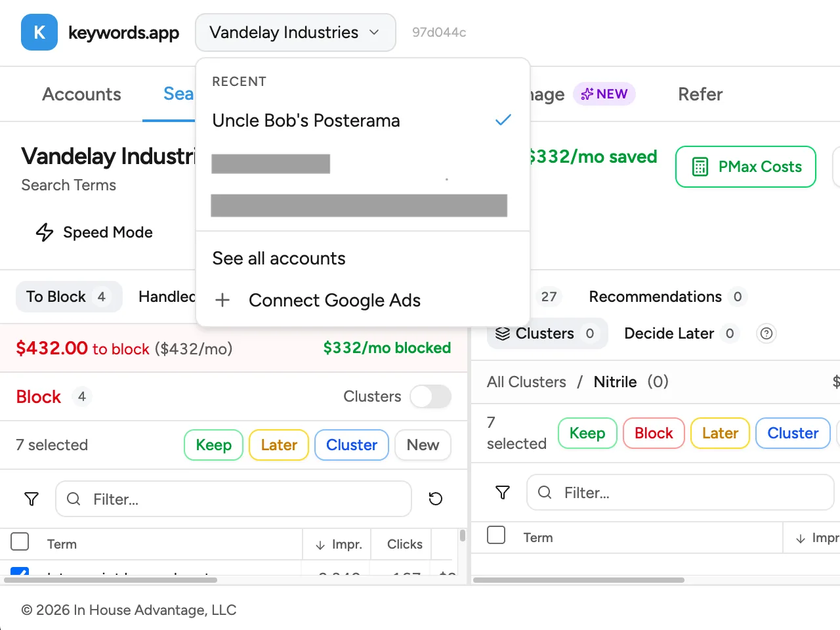Viewport: 840px width, 630px height.
Task: Click the $432.00 to block amount
Action: 52,348
